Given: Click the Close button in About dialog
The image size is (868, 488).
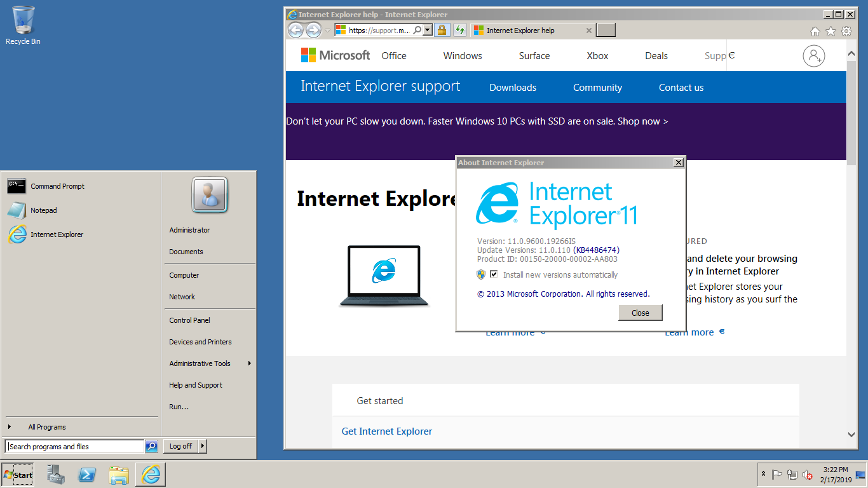Looking at the screenshot, I should pos(641,313).
